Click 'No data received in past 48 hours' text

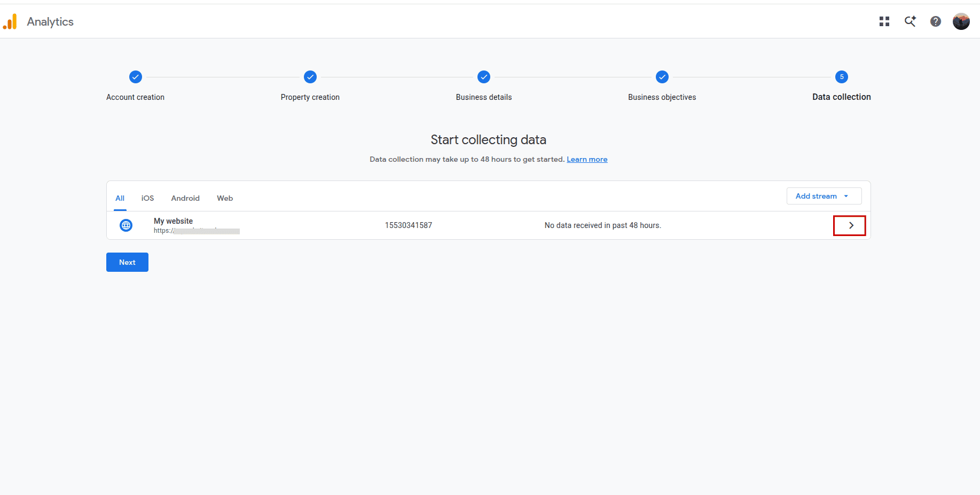pyautogui.click(x=603, y=225)
